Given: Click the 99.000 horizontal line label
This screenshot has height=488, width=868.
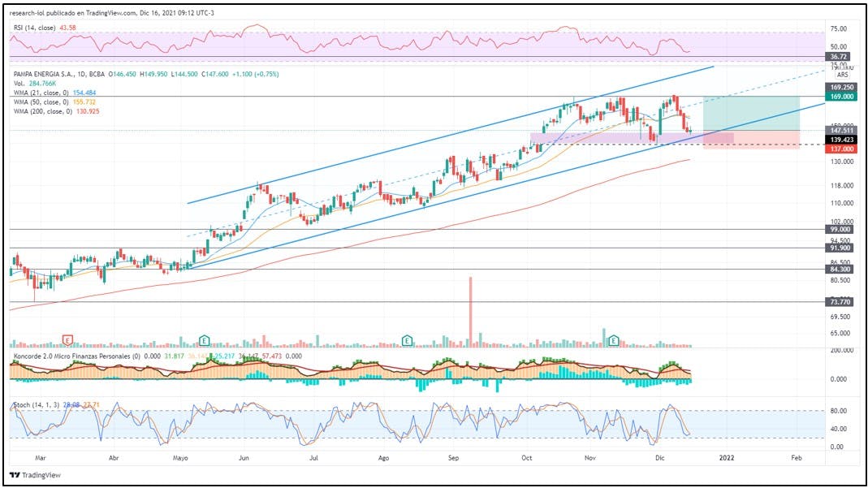Looking at the screenshot, I should pyautogui.click(x=840, y=230).
